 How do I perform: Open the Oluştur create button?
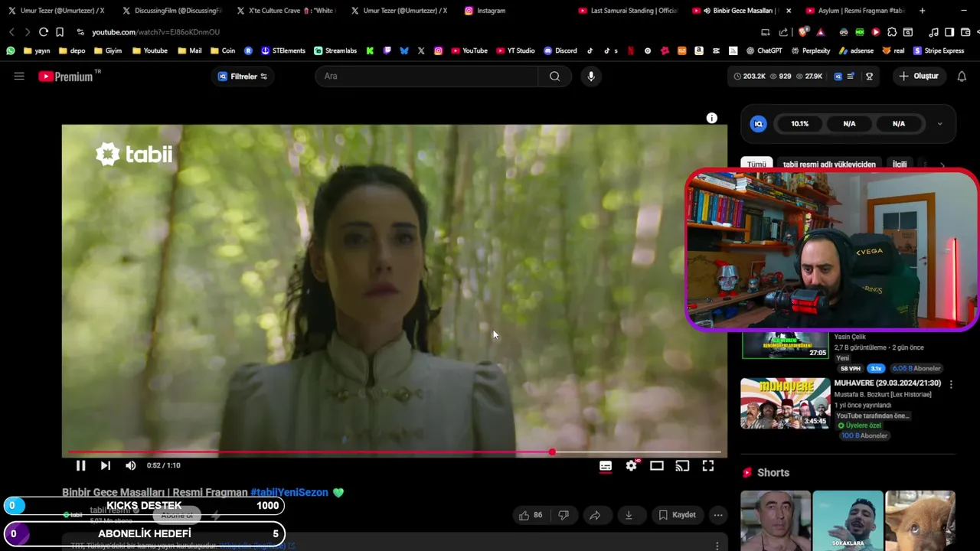click(x=919, y=76)
